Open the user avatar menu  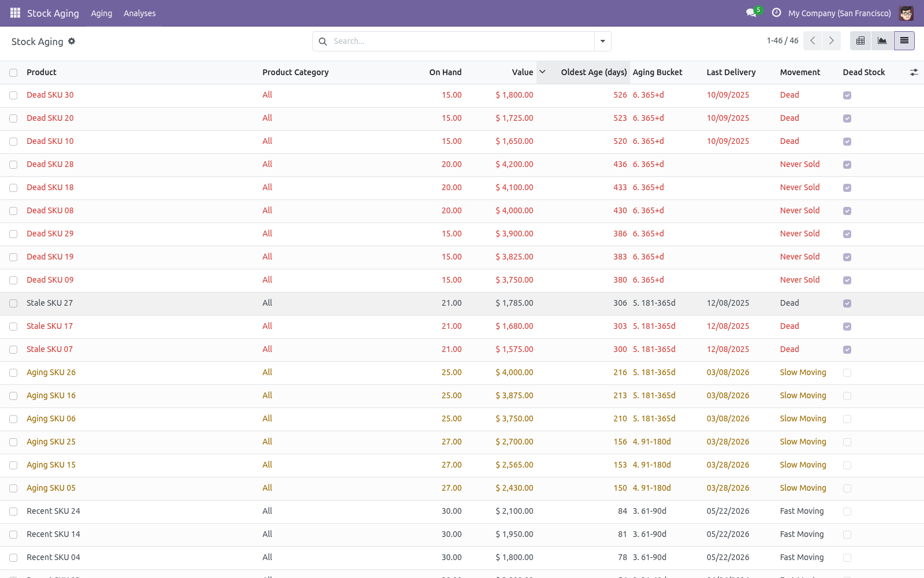[906, 13]
